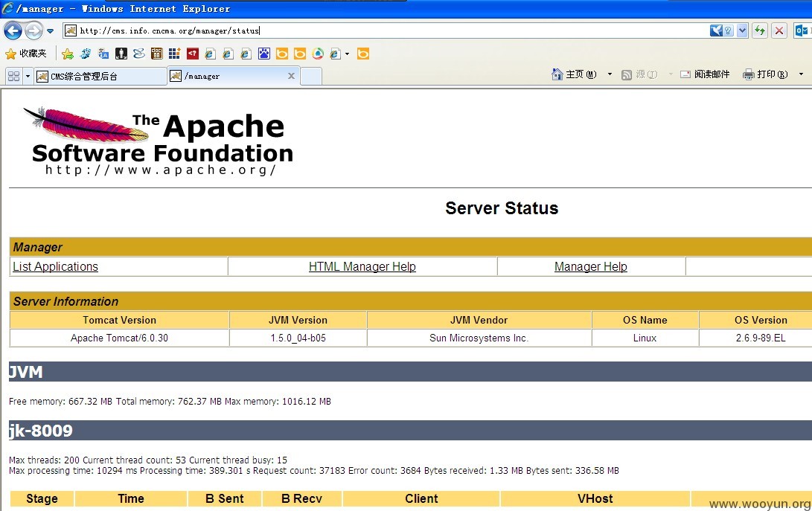The width and height of the screenshot is (812, 511).
Task: Click the Quick Tabs grid icon
Action: coord(14,76)
